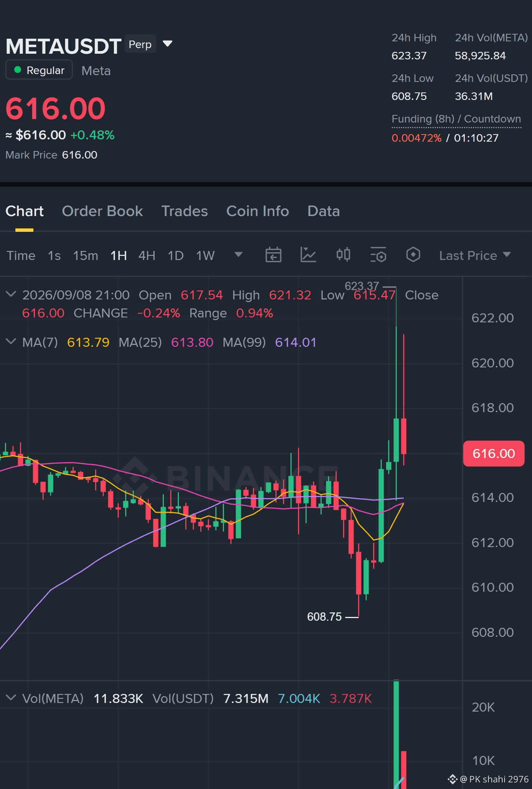Image resolution: width=532 pixels, height=789 pixels.
Task: Click the Binance logo next to PK shahi
Action: 452,779
